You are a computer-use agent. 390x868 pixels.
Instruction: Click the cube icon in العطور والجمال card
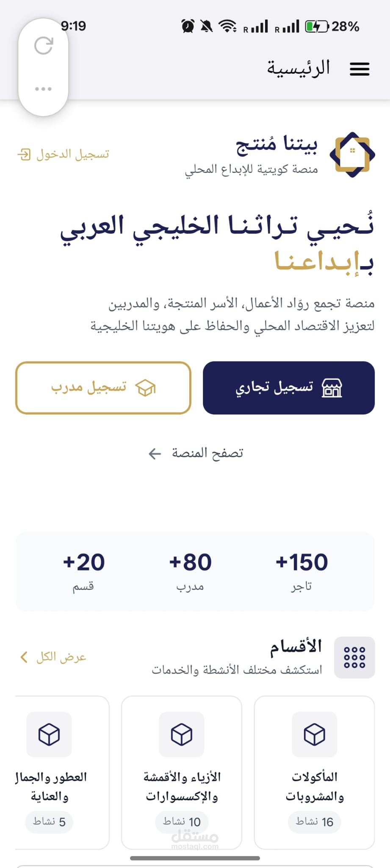click(x=49, y=734)
